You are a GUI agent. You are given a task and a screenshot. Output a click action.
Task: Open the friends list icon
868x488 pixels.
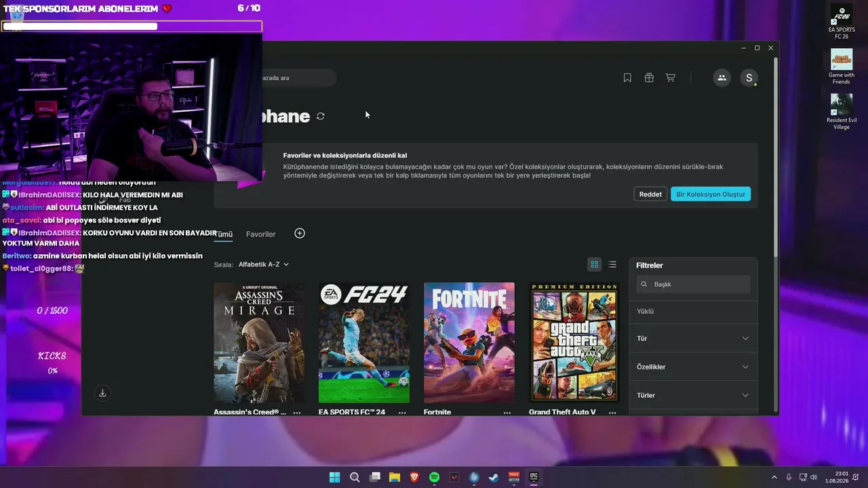click(722, 78)
